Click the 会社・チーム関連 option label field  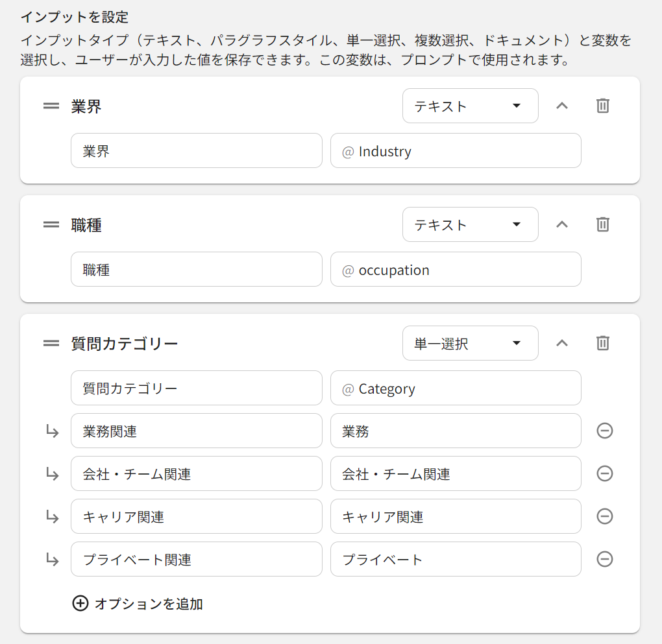click(196, 473)
